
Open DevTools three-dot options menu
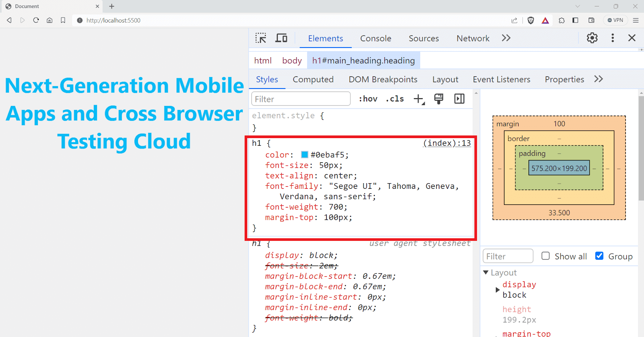click(x=612, y=38)
